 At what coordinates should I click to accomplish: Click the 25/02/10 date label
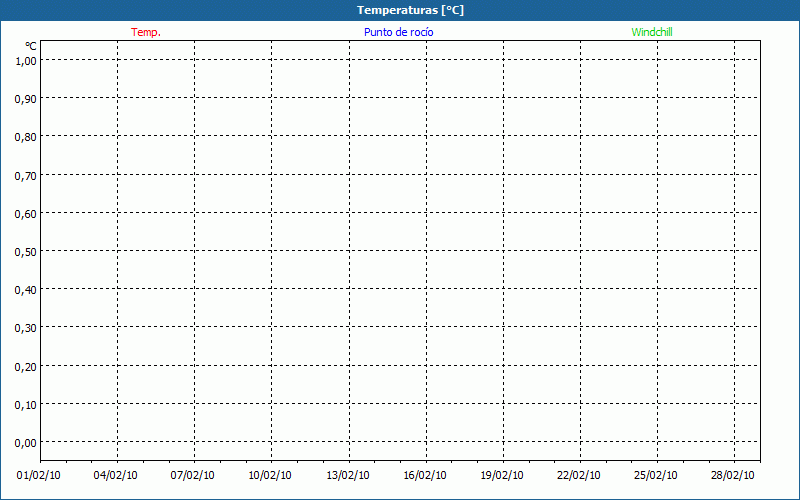point(656,476)
